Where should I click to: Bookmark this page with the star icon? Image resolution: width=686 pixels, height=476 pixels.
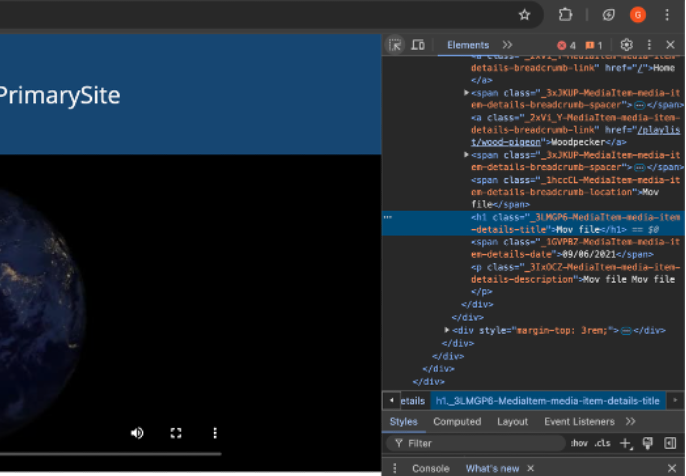pos(524,15)
